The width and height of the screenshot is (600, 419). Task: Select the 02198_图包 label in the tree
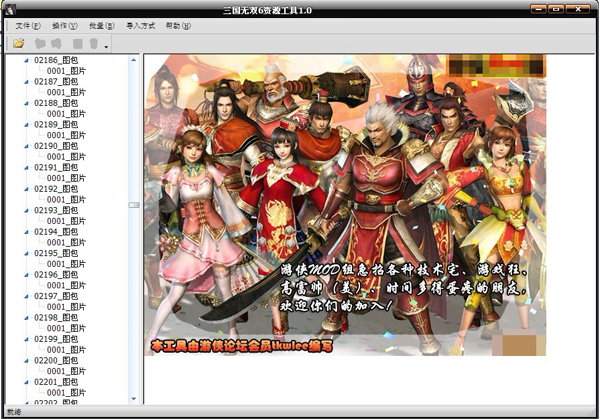pos(56,318)
